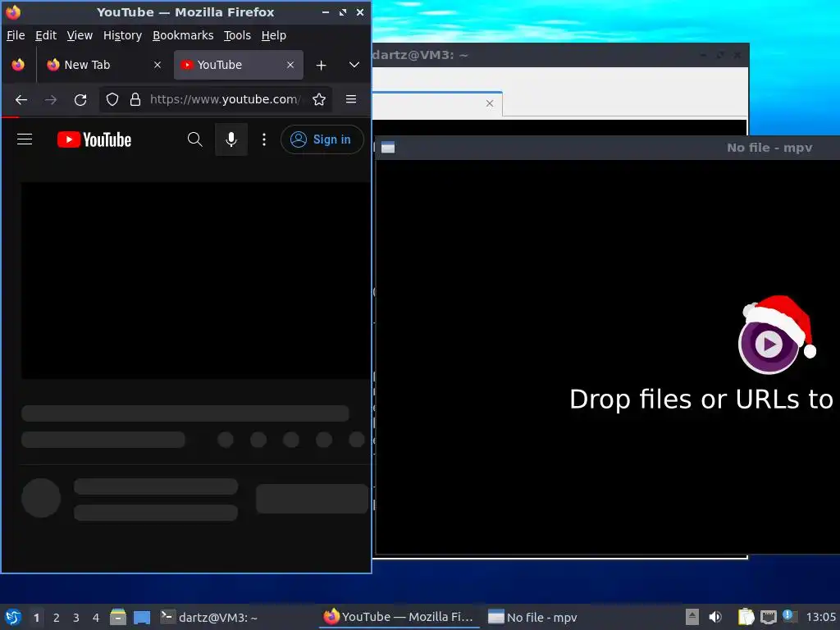Open YouTube search with magnifier icon

tap(195, 139)
